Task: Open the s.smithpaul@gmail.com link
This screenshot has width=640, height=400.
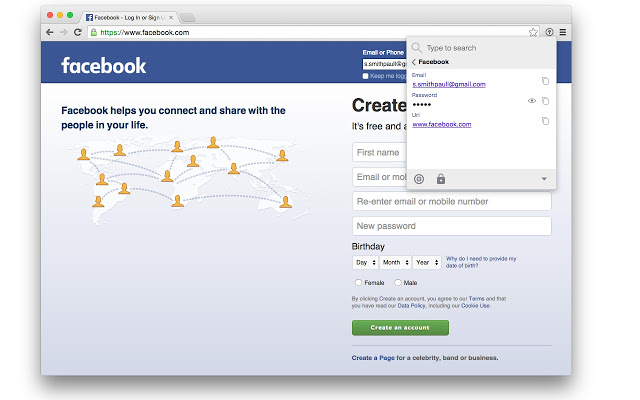Action: [449, 84]
